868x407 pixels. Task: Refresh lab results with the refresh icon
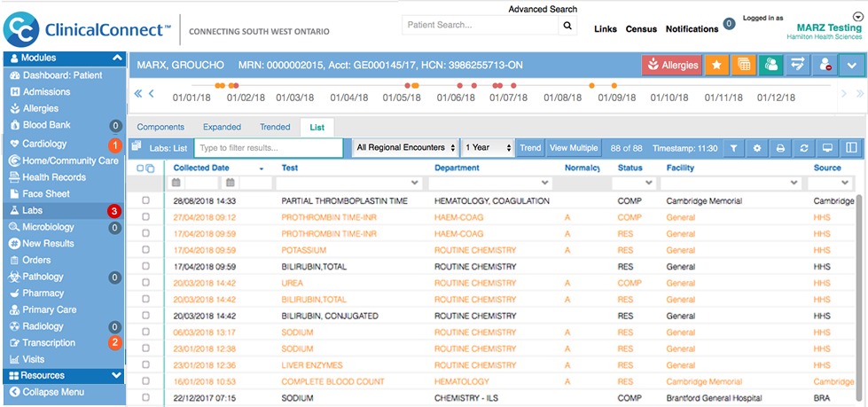[x=804, y=148]
